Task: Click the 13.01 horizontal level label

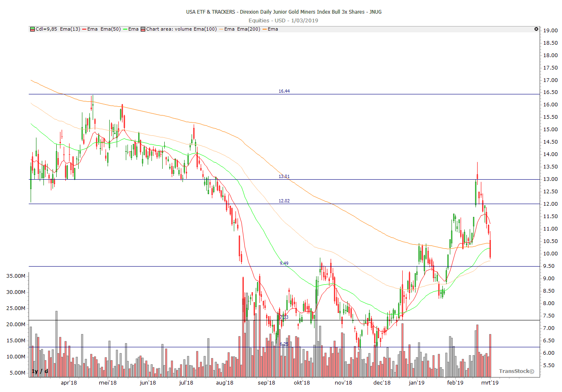Action: [x=284, y=176]
